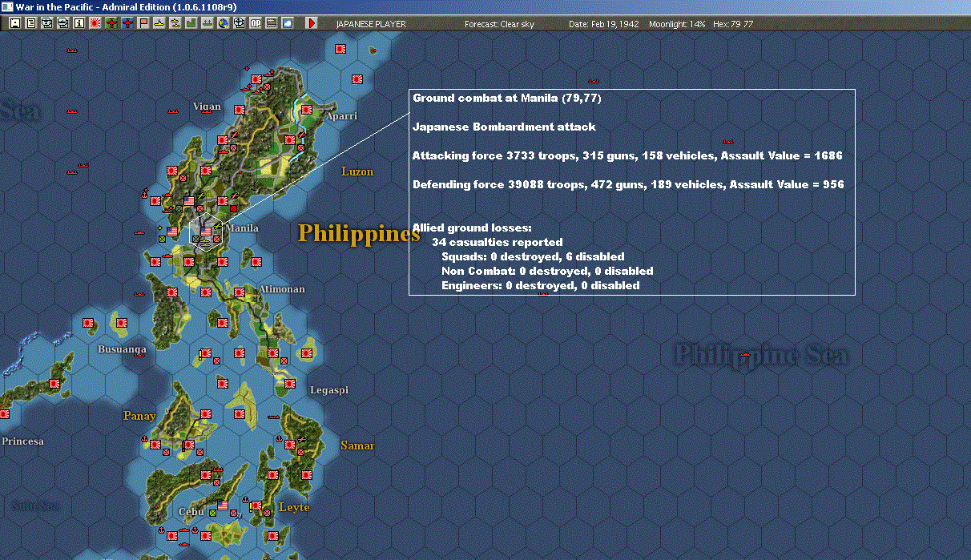Image resolution: width=971 pixels, height=560 pixels.
Task: Click the Leyte island label
Action: point(294,507)
